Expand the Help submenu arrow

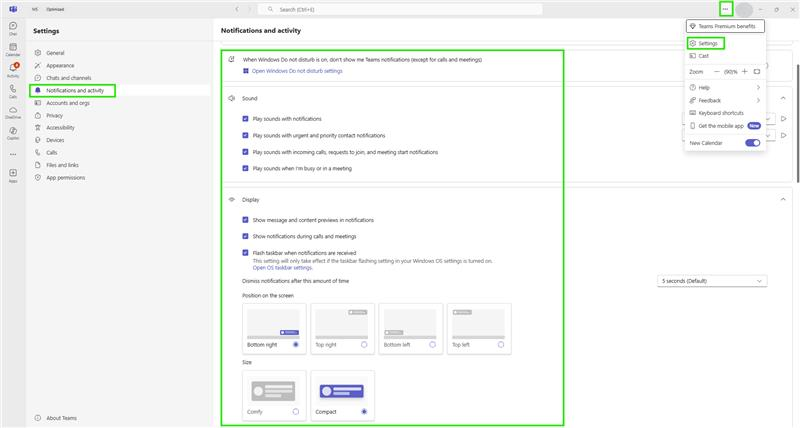click(758, 88)
